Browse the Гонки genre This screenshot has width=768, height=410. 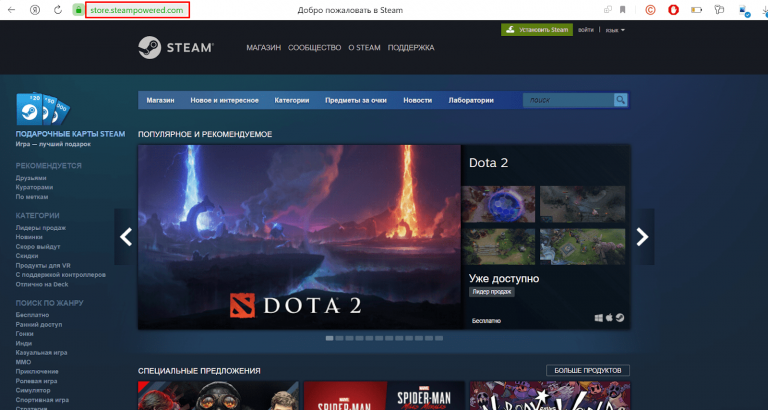click(x=24, y=334)
